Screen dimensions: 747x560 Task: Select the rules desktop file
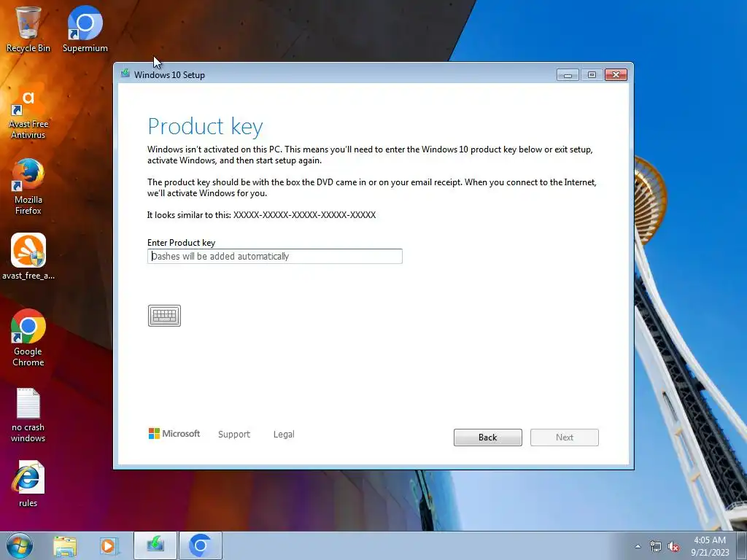point(28,484)
